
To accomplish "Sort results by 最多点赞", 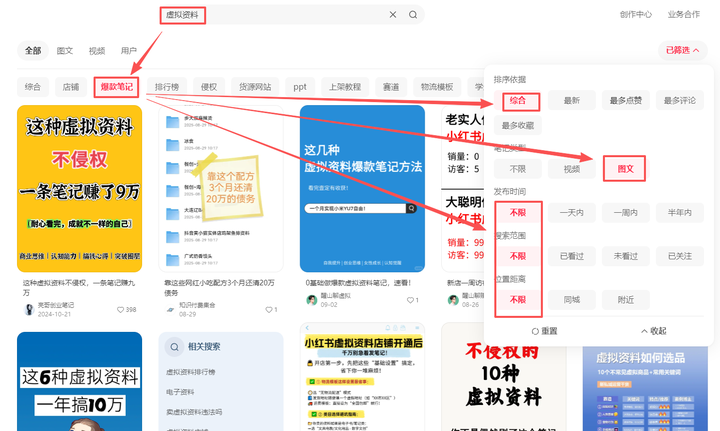I will pyautogui.click(x=625, y=101).
